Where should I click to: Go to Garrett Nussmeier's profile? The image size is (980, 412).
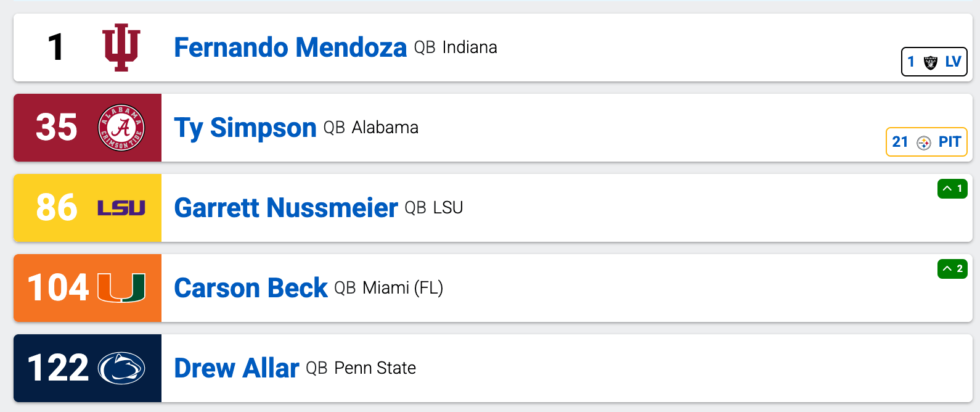(286, 208)
